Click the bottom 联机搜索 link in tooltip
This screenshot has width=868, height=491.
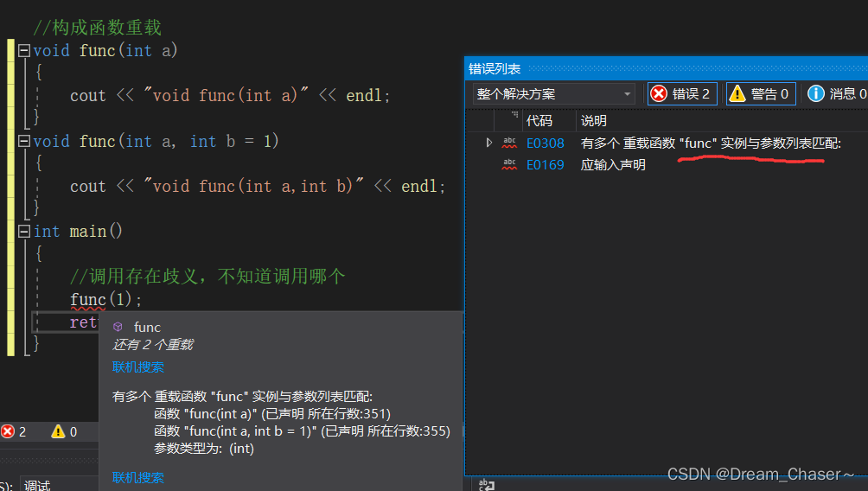point(137,478)
